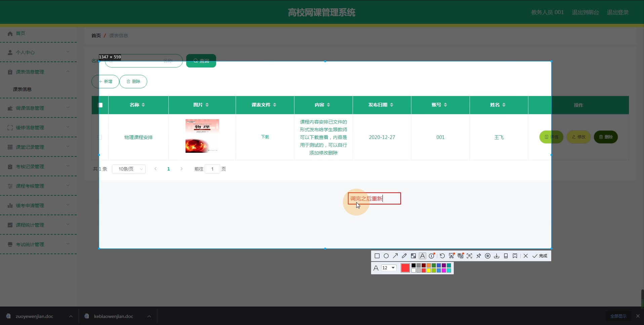This screenshot has height=325, width=644.
Task: Click the 名称 search input field
Action: (144, 61)
